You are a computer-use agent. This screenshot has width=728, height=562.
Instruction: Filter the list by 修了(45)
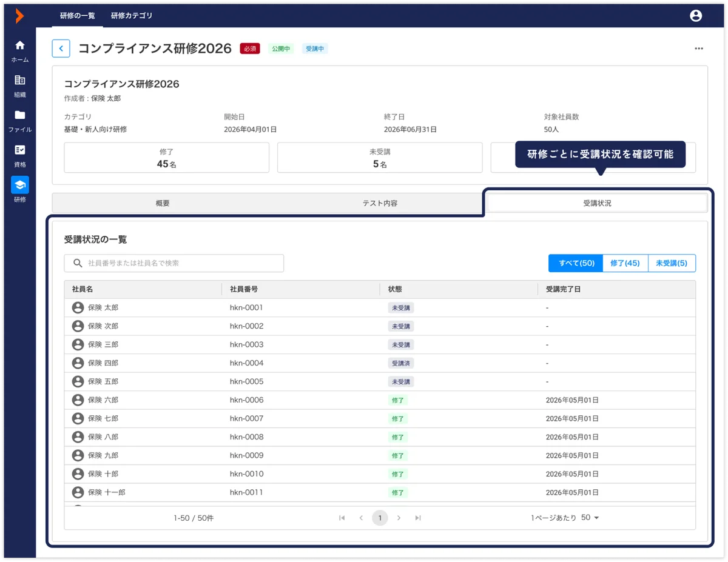[x=625, y=263]
